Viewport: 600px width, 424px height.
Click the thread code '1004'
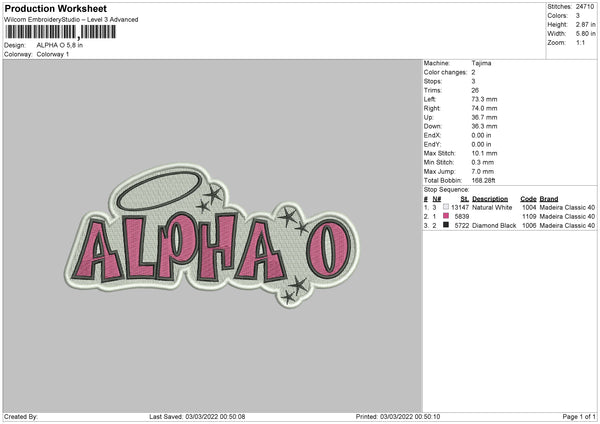[x=529, y=207]
